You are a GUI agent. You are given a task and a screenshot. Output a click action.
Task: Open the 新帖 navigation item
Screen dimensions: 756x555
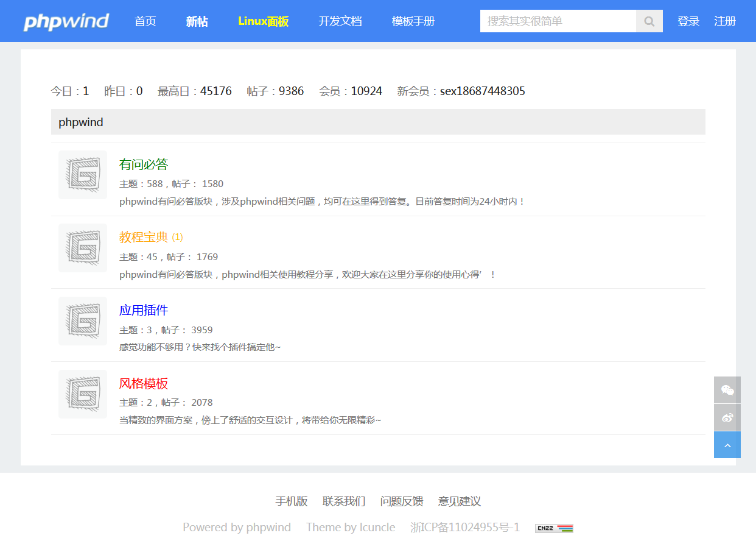[x=197, y=21]
